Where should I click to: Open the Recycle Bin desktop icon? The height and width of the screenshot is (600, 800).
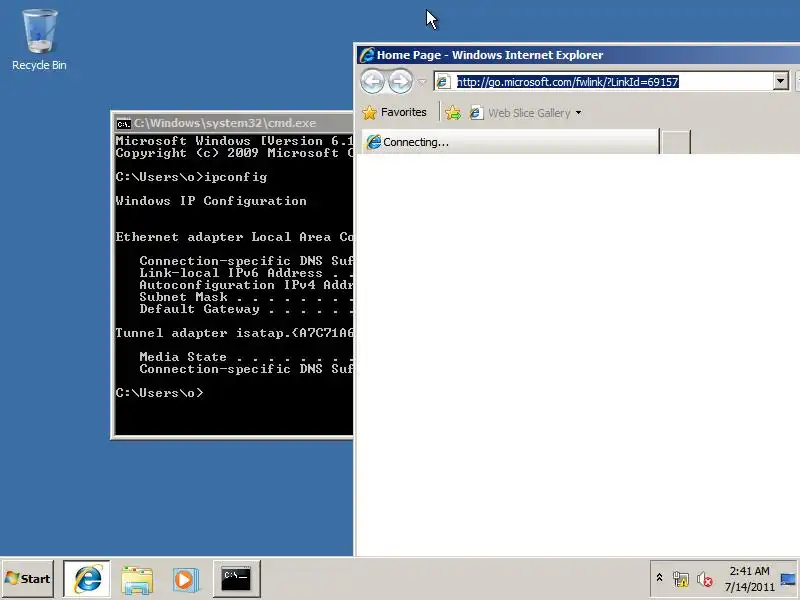coord(39,40)
